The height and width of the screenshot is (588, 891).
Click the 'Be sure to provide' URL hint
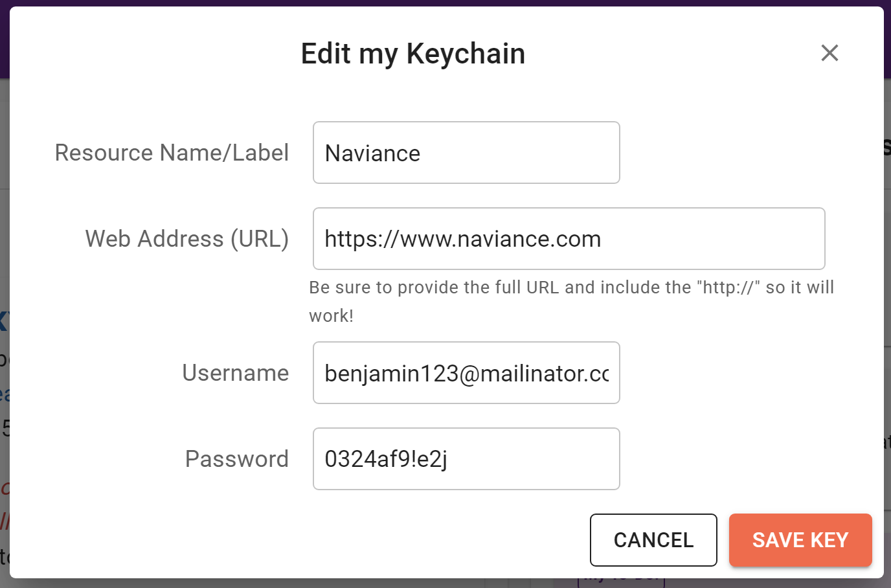point(571,288)
